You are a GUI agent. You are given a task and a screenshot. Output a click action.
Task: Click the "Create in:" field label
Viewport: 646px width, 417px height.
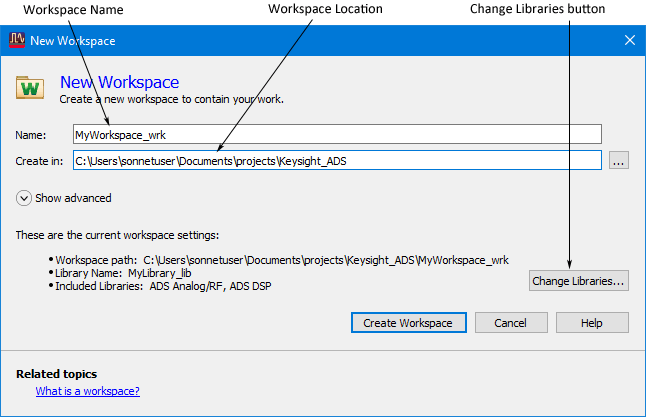[x=39, y=161]
